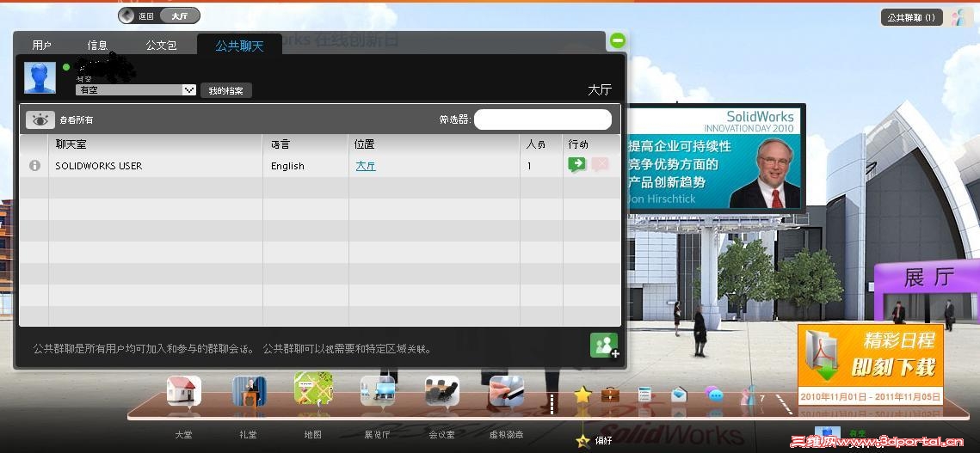
Task: Click the 我的档案 button
Action: 226,90
